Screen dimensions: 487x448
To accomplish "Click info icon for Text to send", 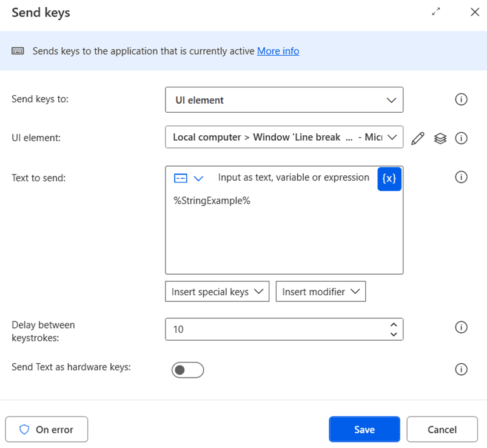I will point(461,177).
